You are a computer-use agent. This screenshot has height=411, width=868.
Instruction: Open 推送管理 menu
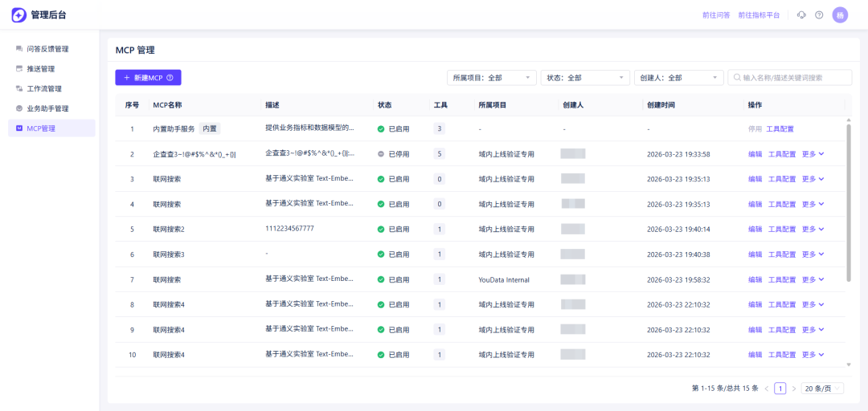point(51,68)
